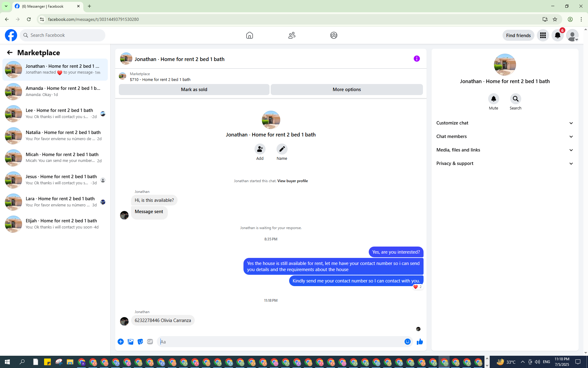Open Amanda's rental conversation
The image size is (588, 368).
pyautogui.click(x=55, y=91)
